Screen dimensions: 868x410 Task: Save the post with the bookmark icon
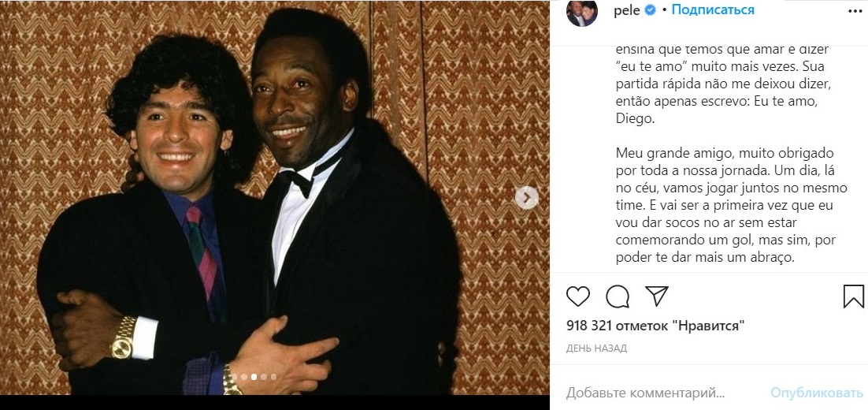(x=853, y=296)
